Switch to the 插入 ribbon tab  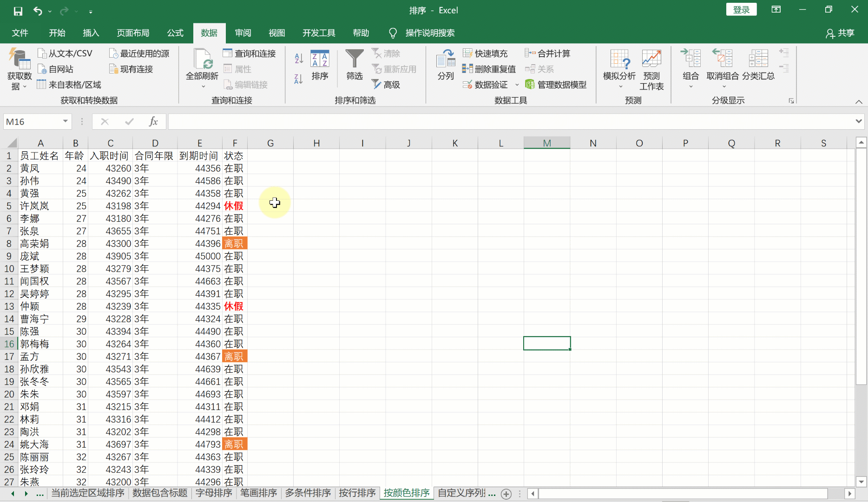click(x=91, y=33)
